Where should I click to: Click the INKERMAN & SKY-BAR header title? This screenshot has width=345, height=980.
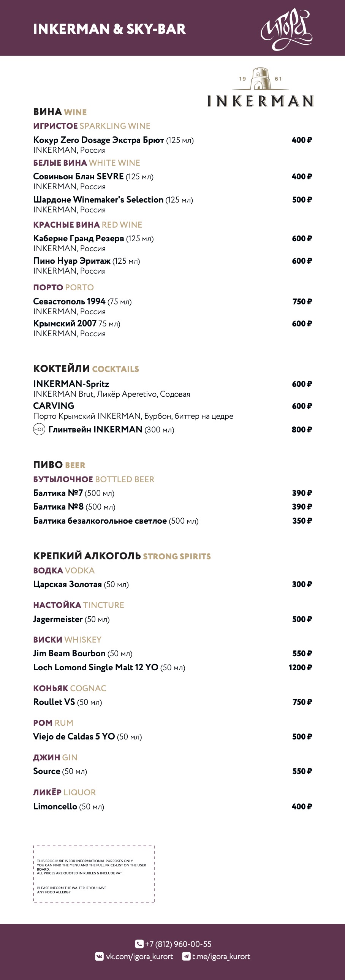point(109,29)
